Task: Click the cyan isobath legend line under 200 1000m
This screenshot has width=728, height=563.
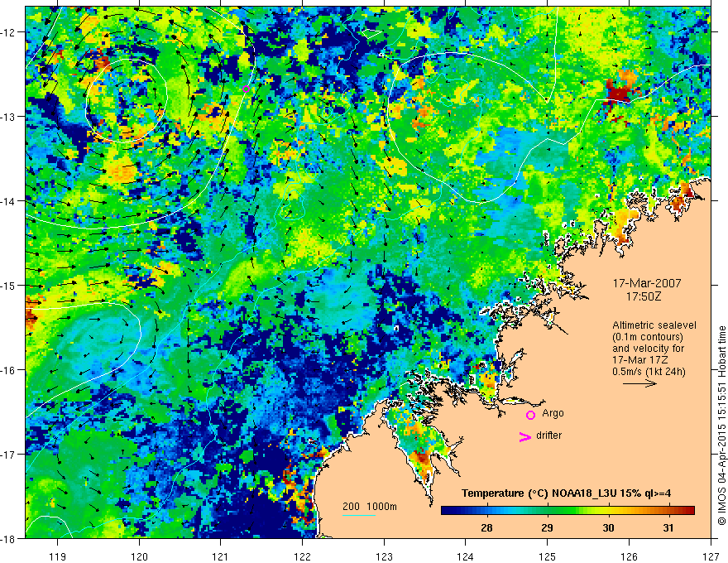Action: coord(359,515)
